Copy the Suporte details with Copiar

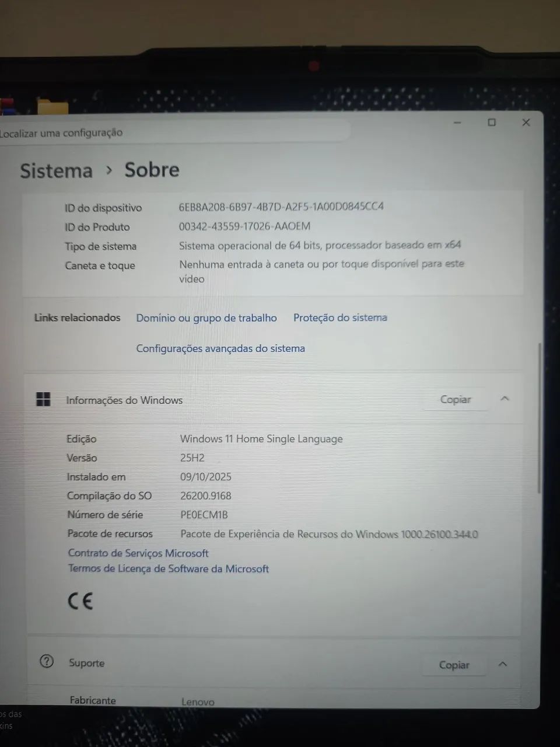454,665
